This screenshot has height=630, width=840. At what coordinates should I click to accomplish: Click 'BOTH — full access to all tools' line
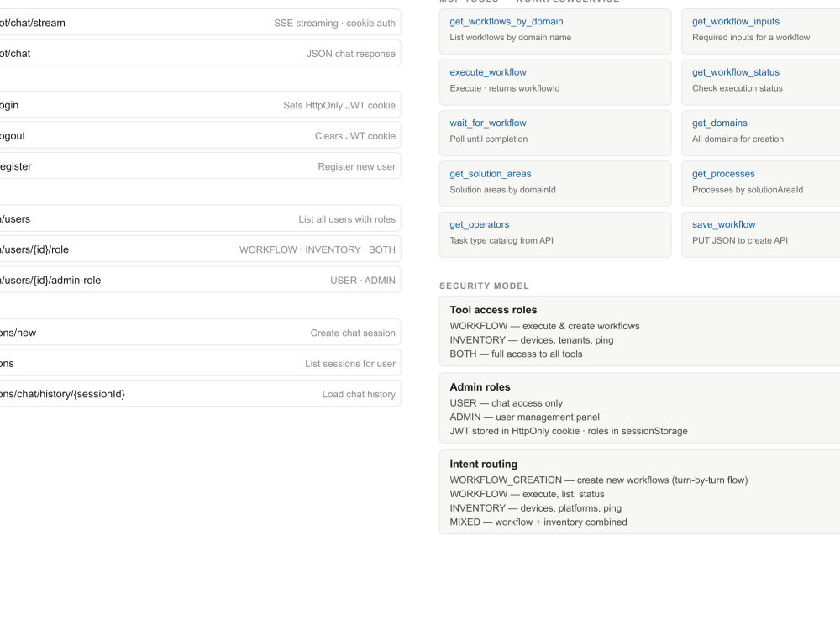(516, 354)
